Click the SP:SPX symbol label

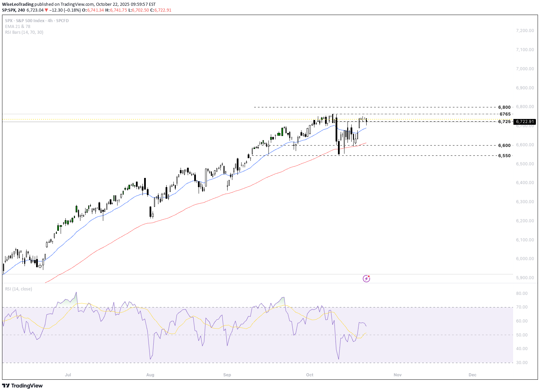(x=9, y=10)
